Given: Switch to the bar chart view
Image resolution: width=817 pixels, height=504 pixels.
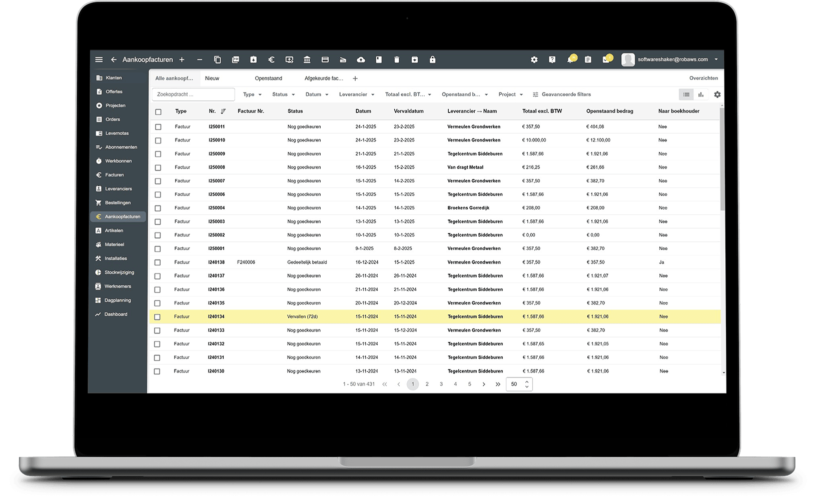Looking at the screenshot, I should (701, 94).
